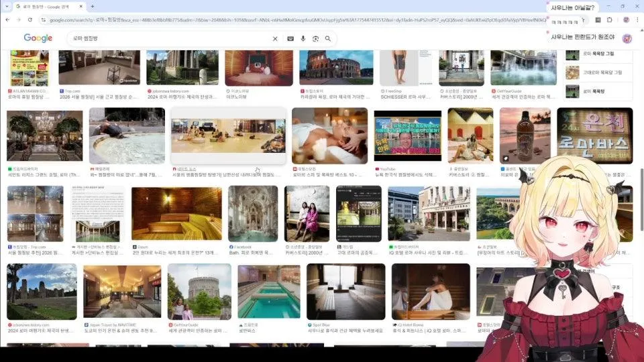Open the on-screen keyboard input tool
The width and height of the screenshot is (644, 362).
pyautogui.click(x=290, y=39)
